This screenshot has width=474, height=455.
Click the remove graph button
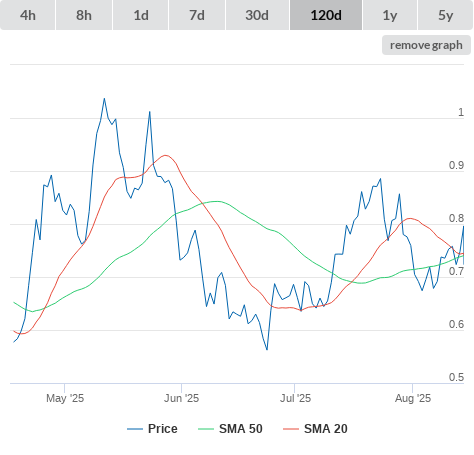[x=426, y=45]
